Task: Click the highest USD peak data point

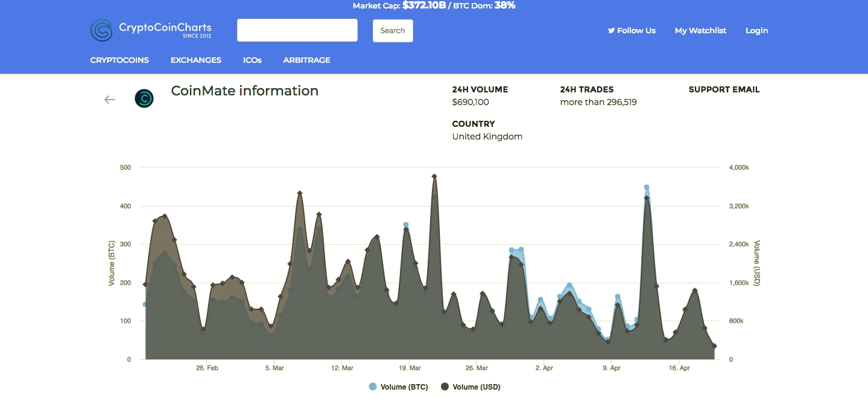Action: (434, 176)
